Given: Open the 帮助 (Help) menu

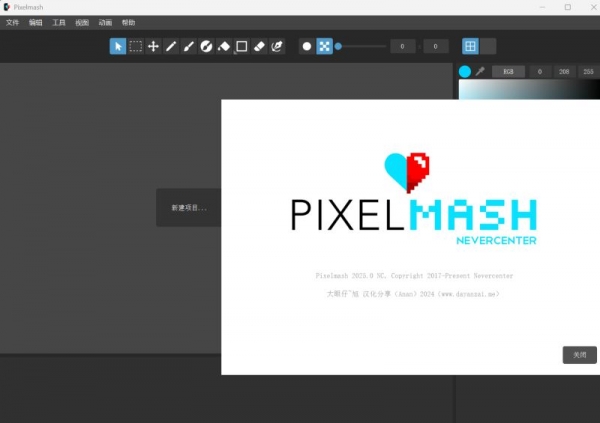Looking at the screenshot, I should [x=129, y=23].
